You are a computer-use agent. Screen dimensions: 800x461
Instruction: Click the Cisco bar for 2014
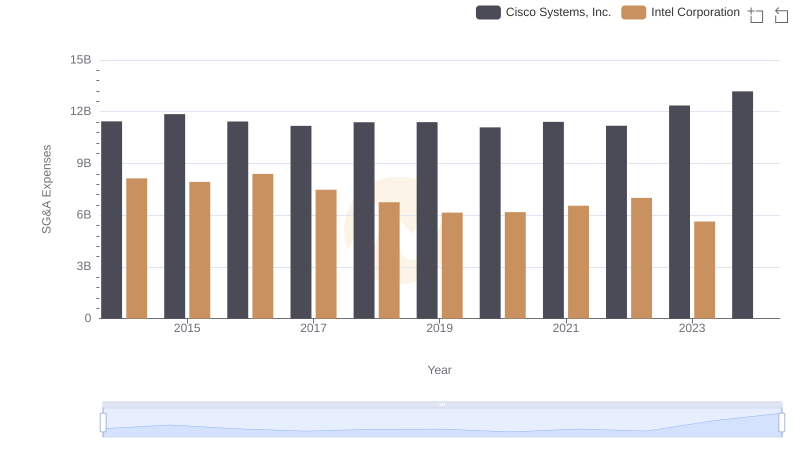(x=112, y=220)
